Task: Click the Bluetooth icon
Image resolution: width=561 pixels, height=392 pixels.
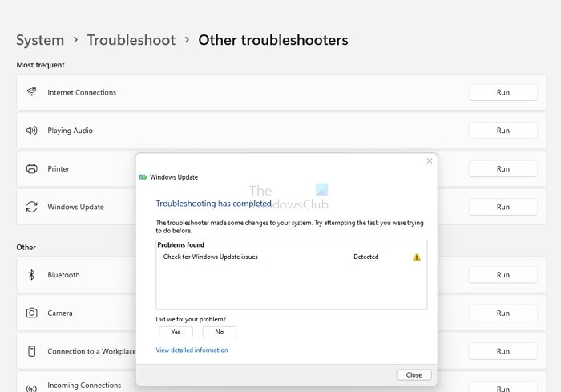Action: pyautogui.click(x=31, y=275)
